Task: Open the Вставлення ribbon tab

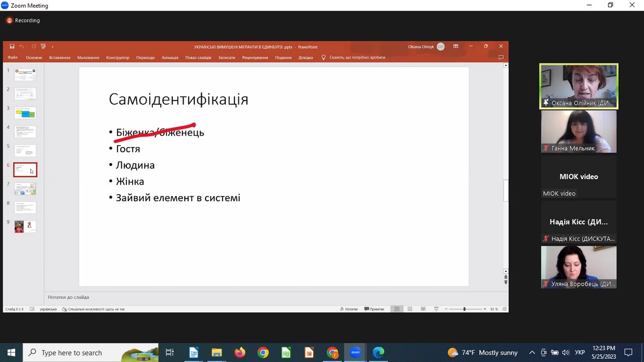Action: [x=60, y=57]
